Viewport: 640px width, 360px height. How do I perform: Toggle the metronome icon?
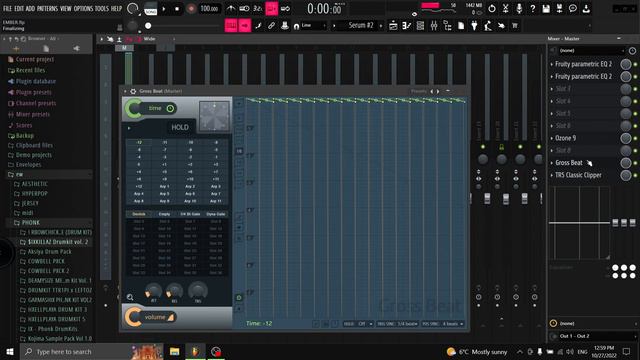pos(231,8)
